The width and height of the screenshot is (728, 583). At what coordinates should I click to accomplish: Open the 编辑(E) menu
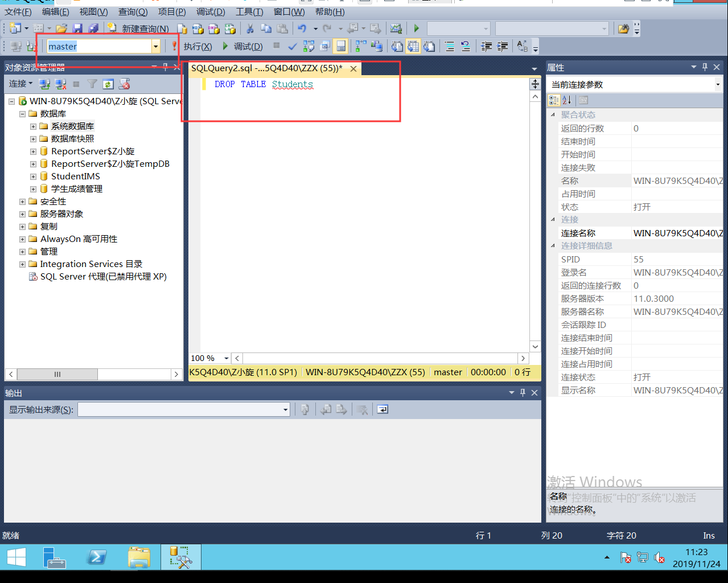56,12
